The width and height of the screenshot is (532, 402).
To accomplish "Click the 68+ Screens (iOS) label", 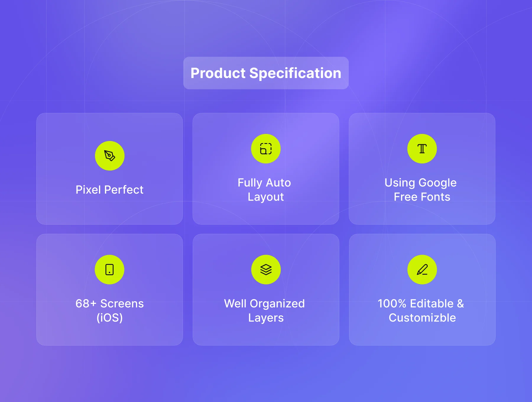I will 110,310.
